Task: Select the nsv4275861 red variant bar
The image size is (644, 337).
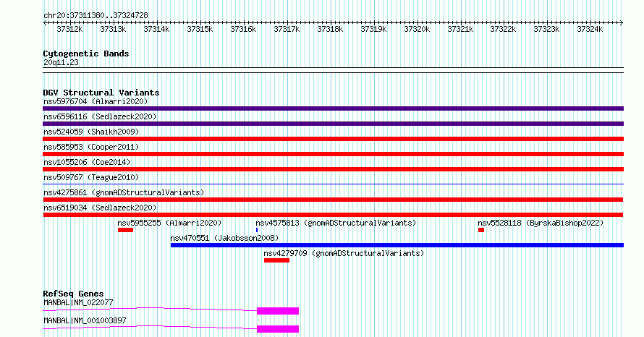Action: click(x=333, y=200)
